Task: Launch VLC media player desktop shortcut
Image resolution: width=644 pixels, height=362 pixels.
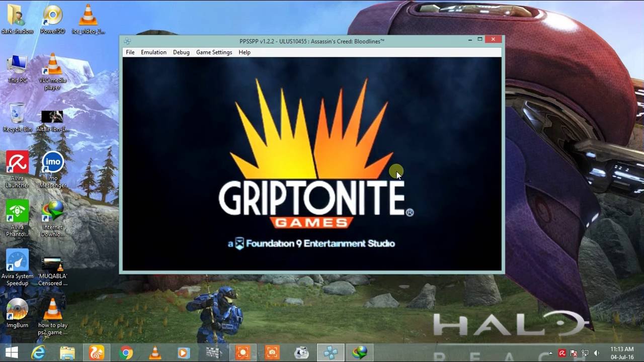Action: 53,72
